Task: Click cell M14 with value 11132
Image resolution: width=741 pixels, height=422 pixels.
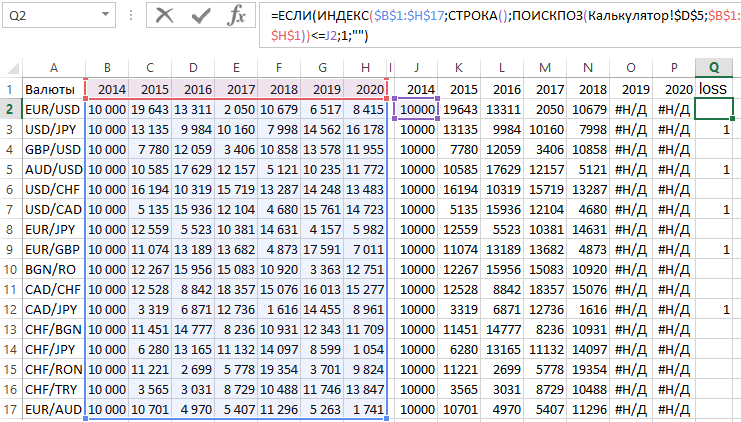Action: (545, 349)
